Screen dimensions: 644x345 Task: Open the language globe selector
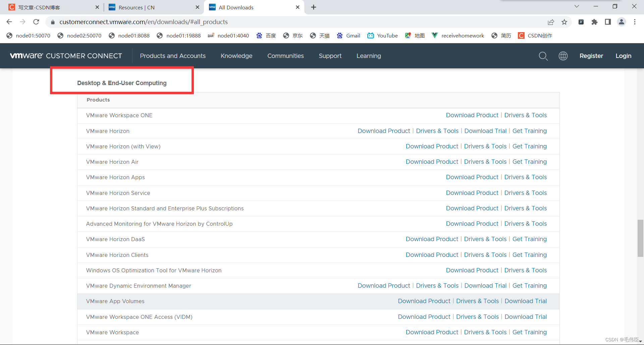tap(563, 56)
